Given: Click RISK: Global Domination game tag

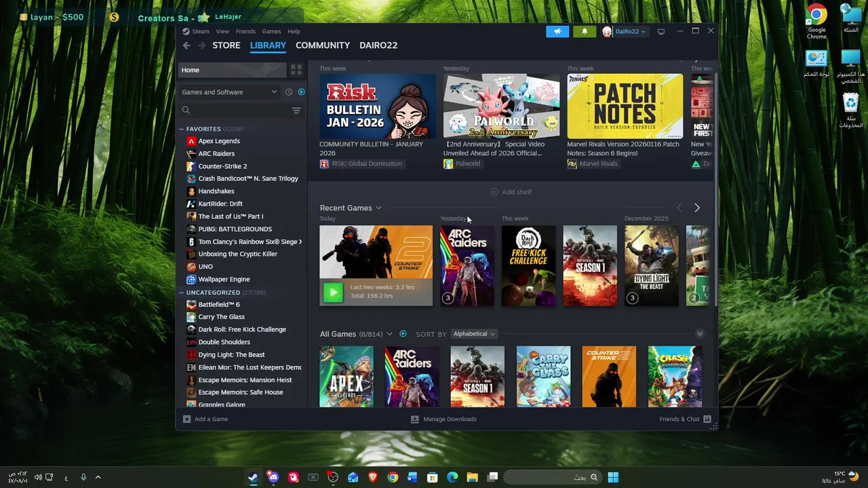Looking at the screenshot, I should coord(362,163).
